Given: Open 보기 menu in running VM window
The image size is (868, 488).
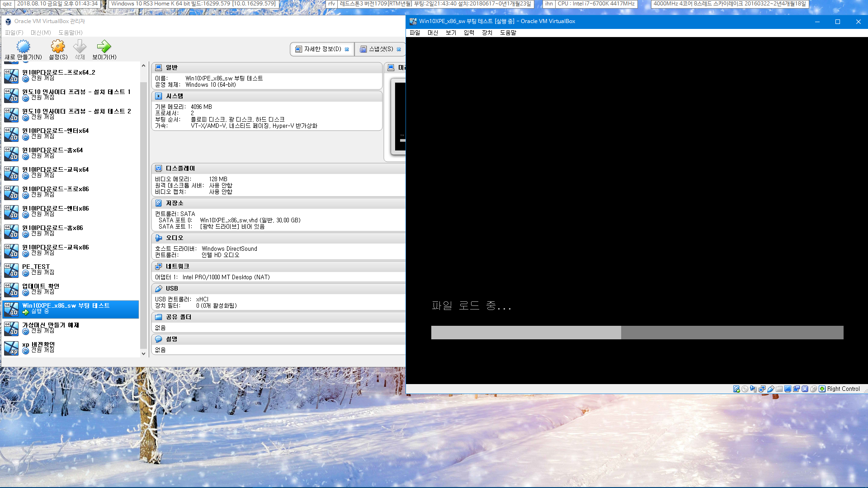Looking at the screenshot, I should 451,33.
